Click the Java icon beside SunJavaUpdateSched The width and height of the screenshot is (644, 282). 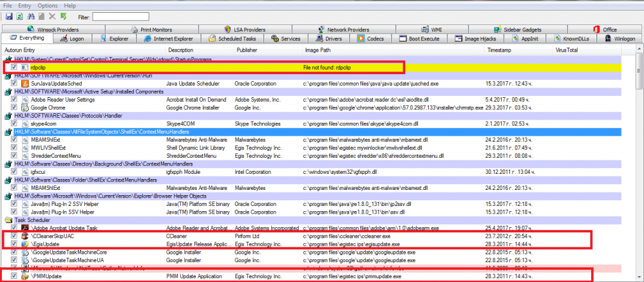click(x=24, y=83)
